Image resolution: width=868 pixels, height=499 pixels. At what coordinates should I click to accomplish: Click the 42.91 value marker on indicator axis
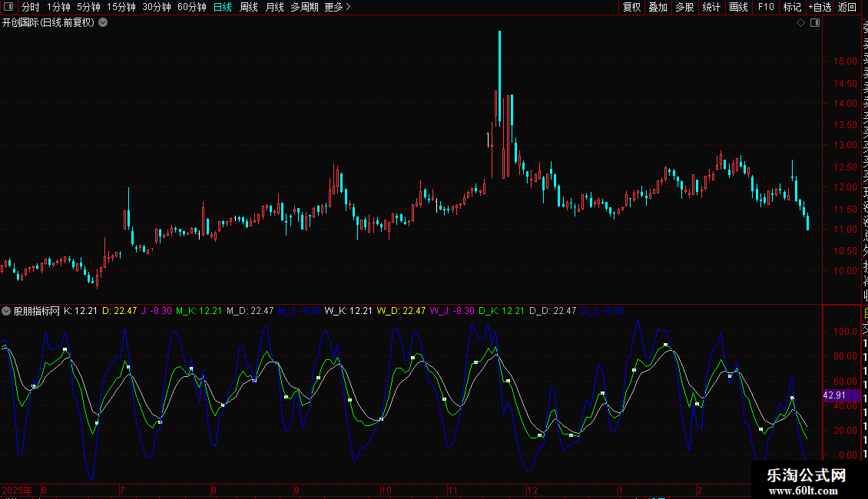pos(841,395)
